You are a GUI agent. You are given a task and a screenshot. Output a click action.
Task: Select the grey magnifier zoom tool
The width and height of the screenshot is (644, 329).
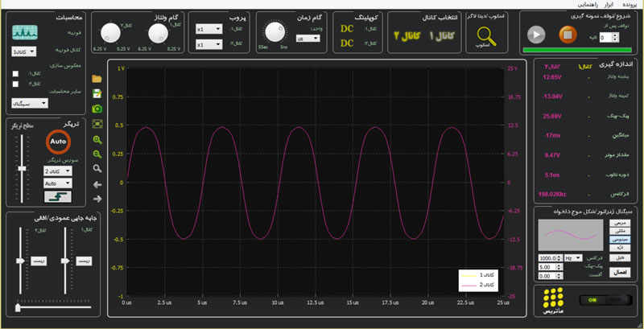coord(97,169)
